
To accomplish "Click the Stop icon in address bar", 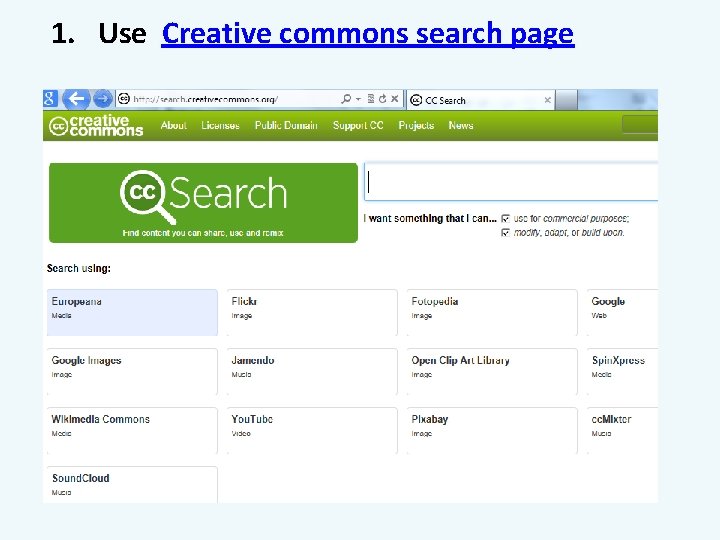I will click(x=394, y=99).
